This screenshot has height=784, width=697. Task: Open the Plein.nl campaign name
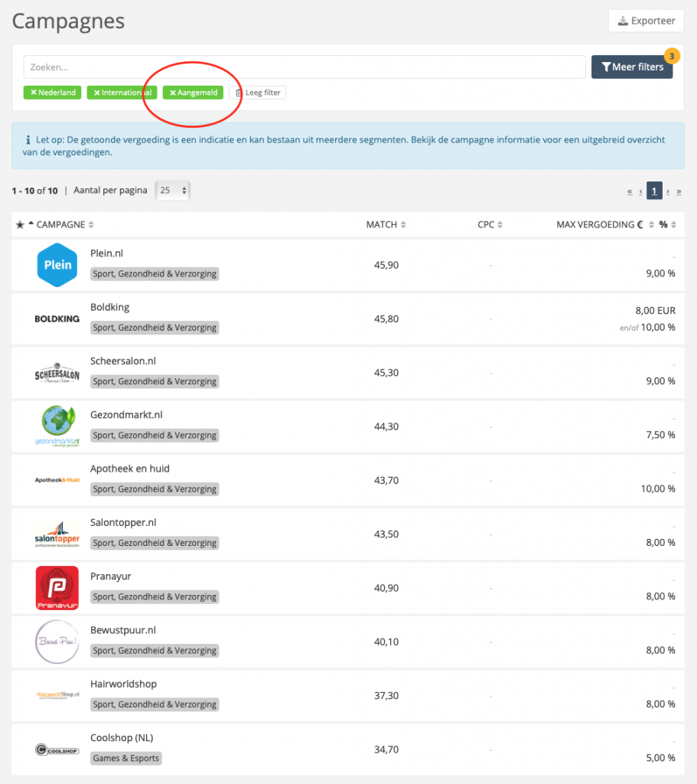(106, 253)
